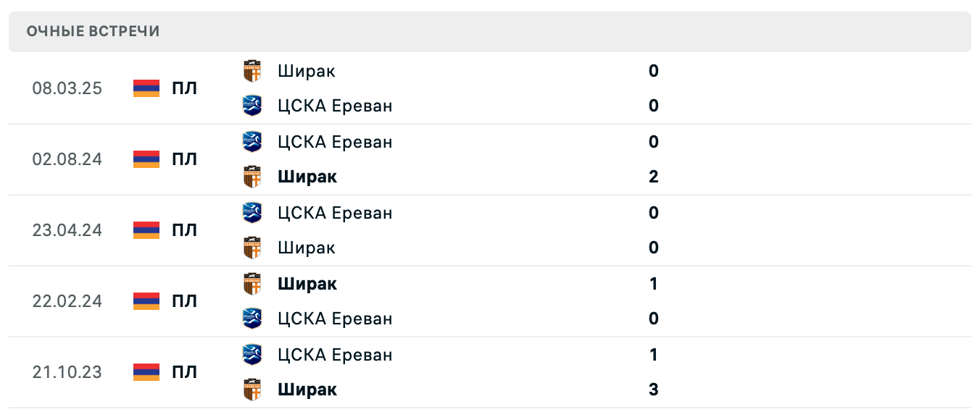Click CSKA Yerevan logo in 21.10.23 match
The height and width of the screenshot is (420, 980).
252,355
